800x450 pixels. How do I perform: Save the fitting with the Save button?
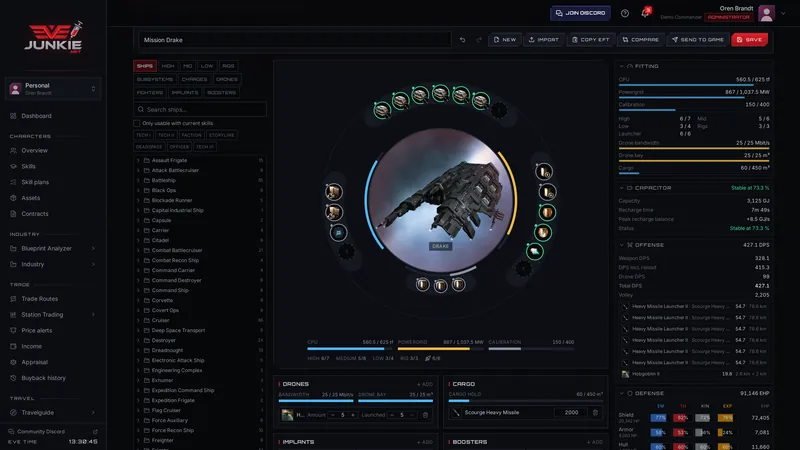point(749,40)
